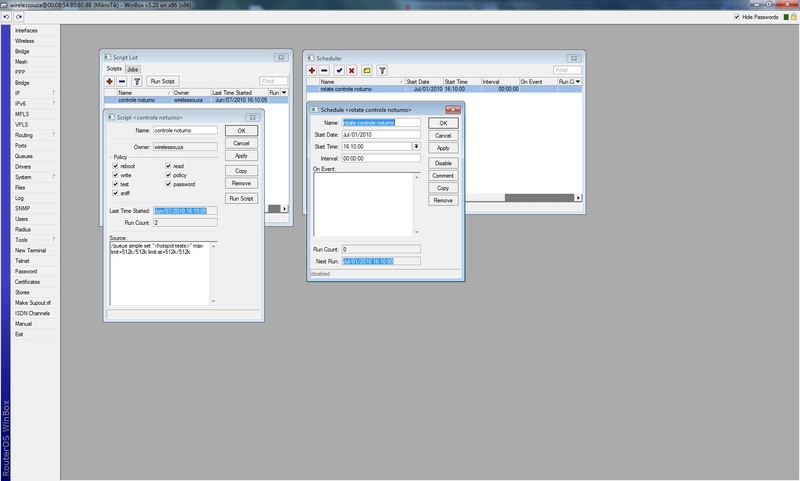Click Cancel in Script dialog
The image size is (800, 481).
(x=241, y=143)
